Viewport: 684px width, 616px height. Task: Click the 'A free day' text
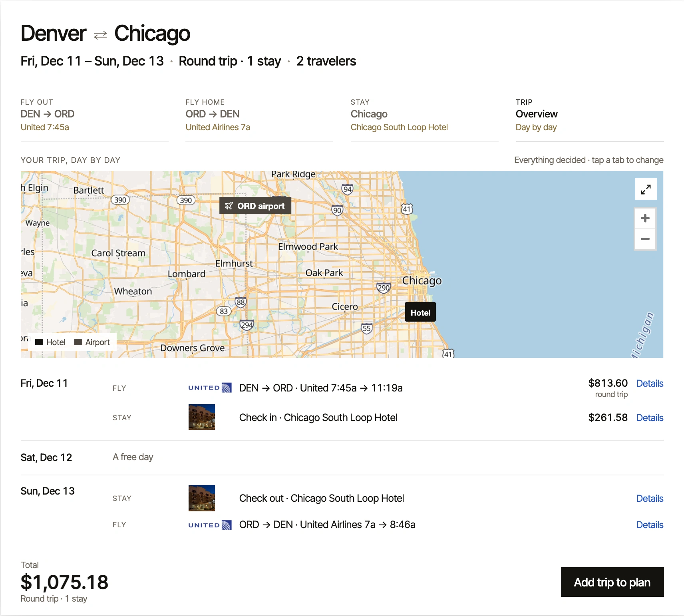tap(133, 457)
